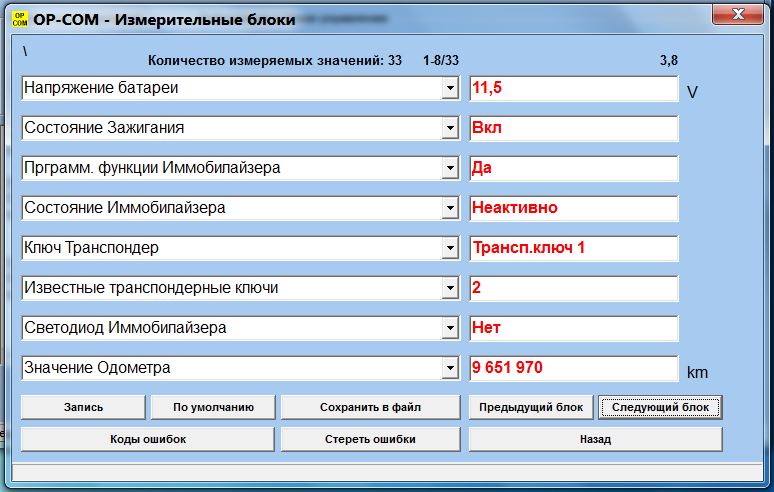Open dropdown arrow for Светодиод Иммобилайзера
774x492 pixels.
click(450, 328)
